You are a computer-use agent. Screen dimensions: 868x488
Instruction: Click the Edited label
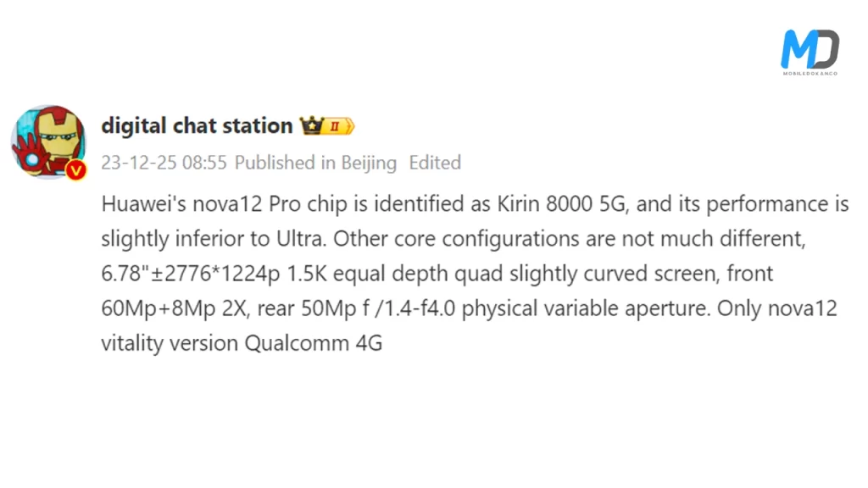[x=435, y=163]
